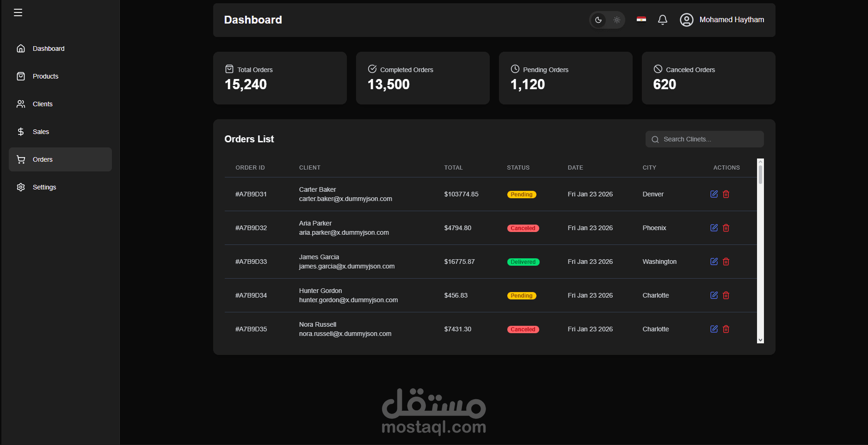868x445 pixels.
Task: Delete order #A7B9D31
Action: (x=726, y=194)
